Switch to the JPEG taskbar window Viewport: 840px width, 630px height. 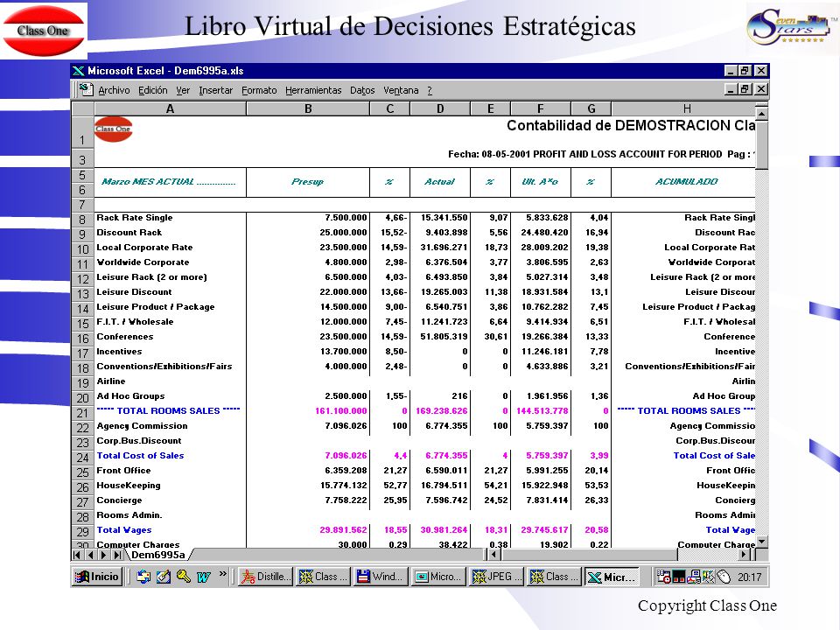495,577
